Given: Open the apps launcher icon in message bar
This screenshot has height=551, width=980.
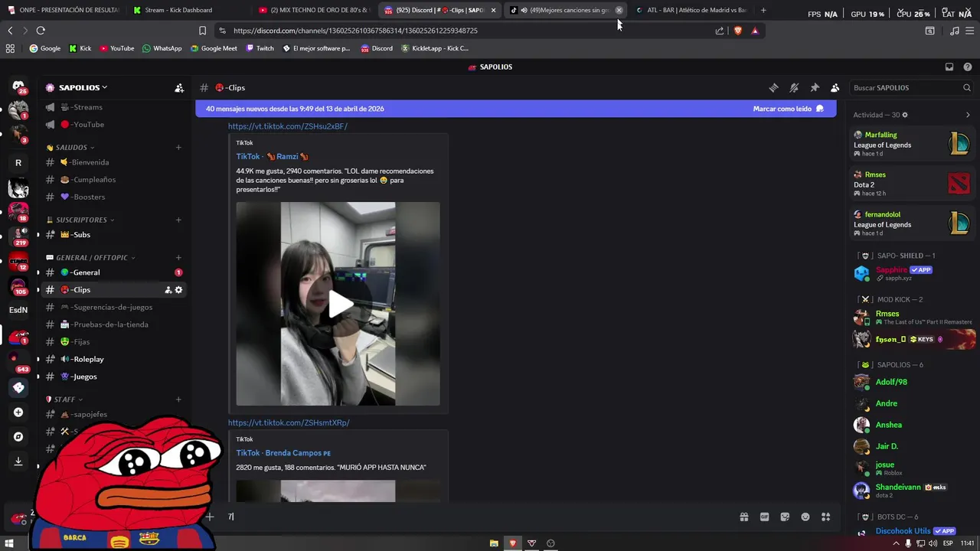Looking at the screenshot, I should tap(825, 517).
